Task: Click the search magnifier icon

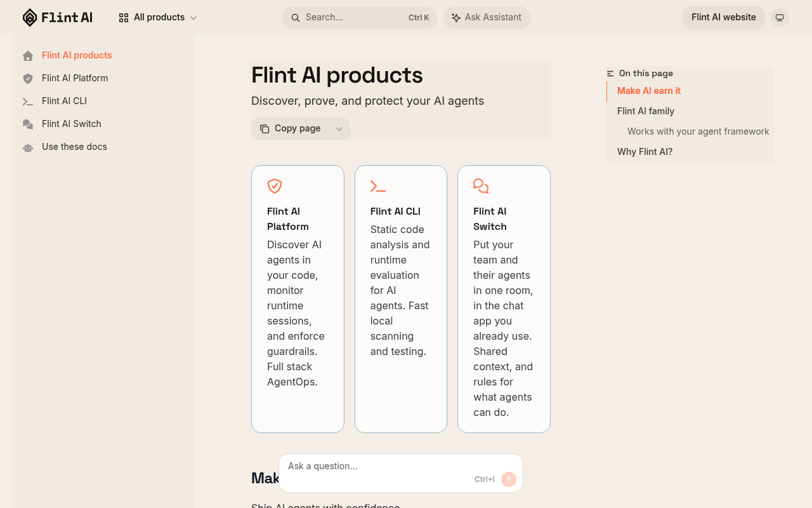Action: [x=296, y=18]
